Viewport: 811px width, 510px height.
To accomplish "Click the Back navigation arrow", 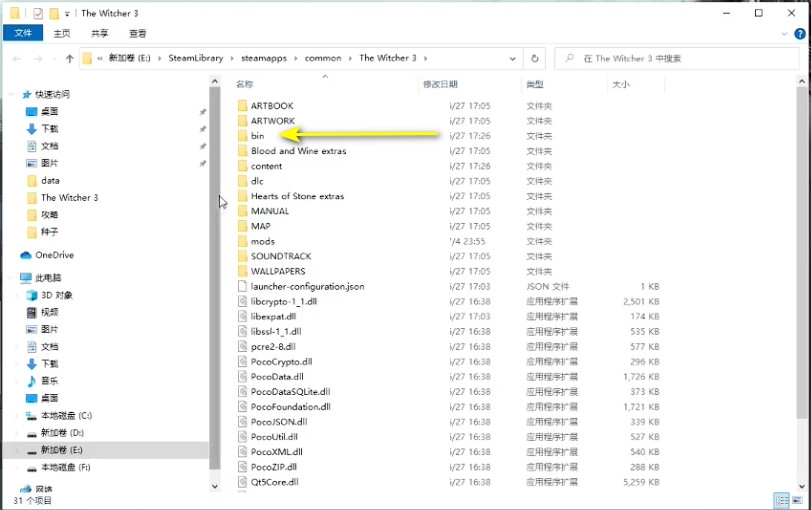I will click(16, 59).
